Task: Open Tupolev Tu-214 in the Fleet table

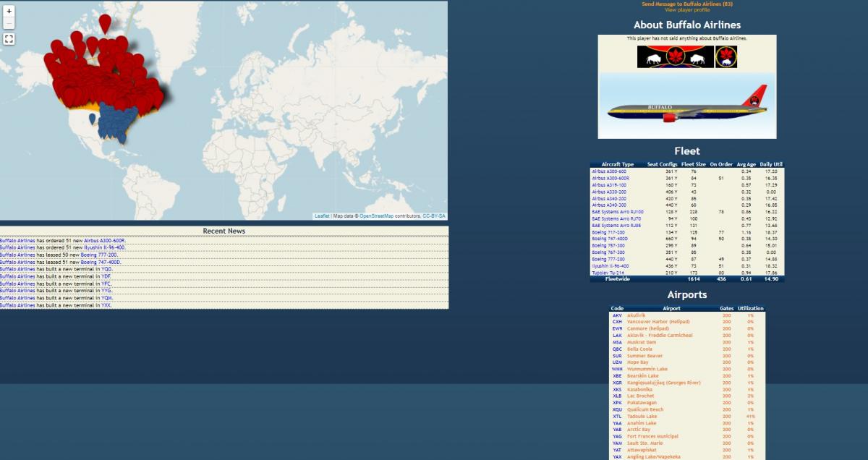Action: click(608, 273)
